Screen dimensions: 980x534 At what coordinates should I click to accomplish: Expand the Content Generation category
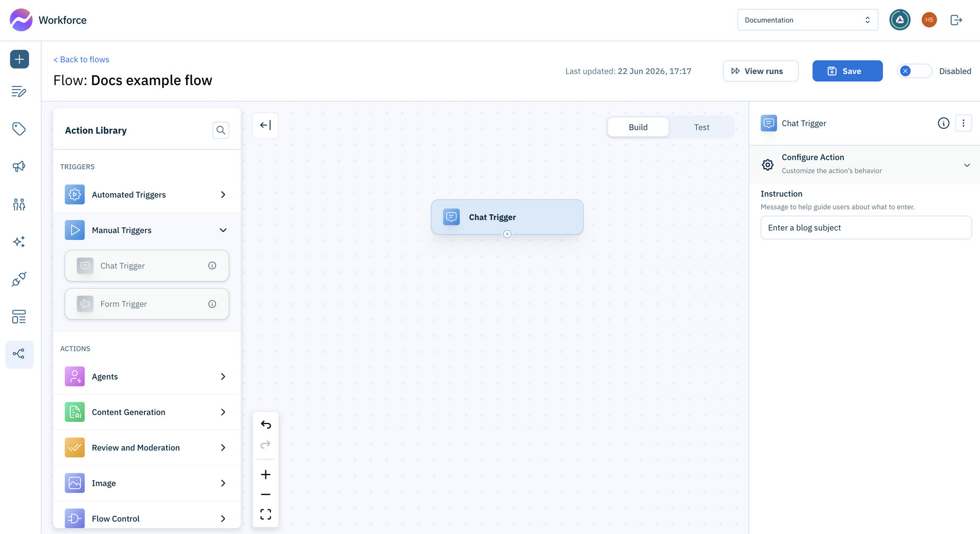pyautogui.click(x=147, y=412)
